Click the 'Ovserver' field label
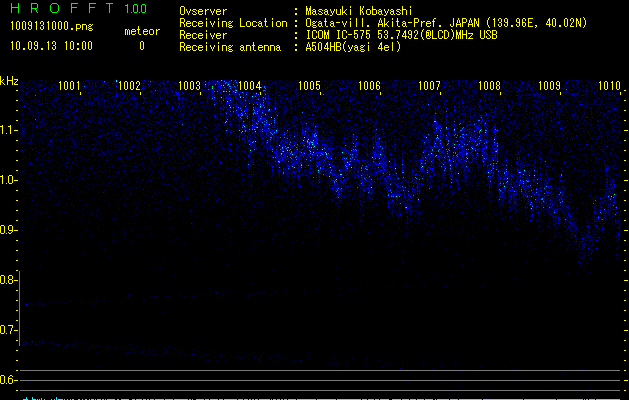This screenshot has width=629, height=400. coord(203,11)
